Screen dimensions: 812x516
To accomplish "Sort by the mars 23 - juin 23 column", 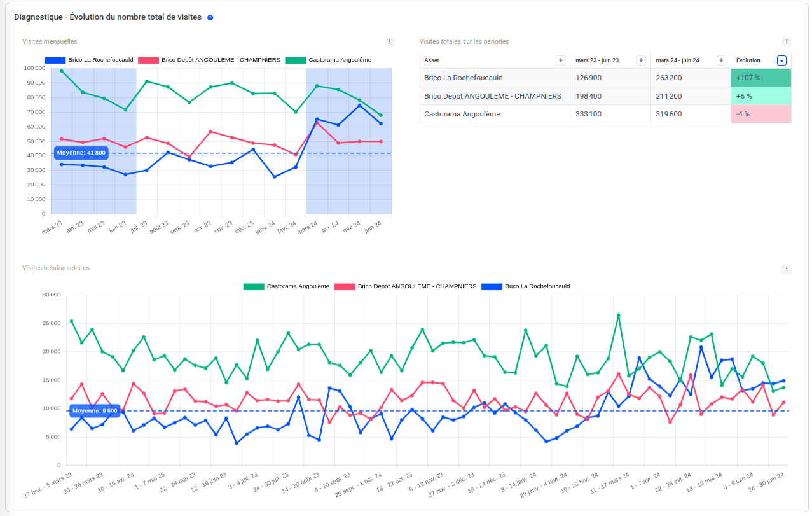I will (x=641, y=60).
